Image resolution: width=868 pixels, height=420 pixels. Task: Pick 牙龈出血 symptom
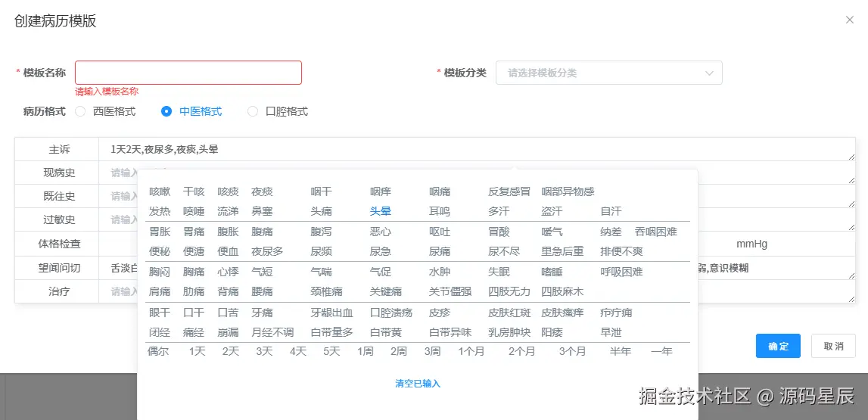click(332, 313)
